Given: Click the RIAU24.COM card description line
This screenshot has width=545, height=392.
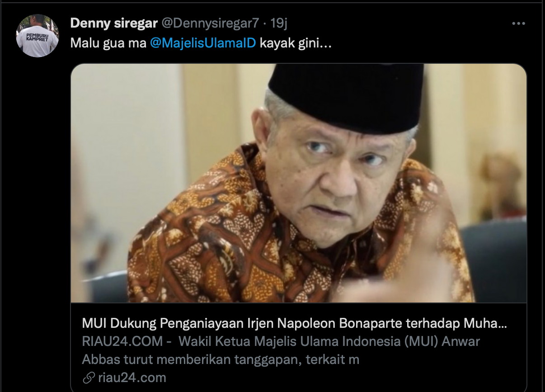Looking at the screenshot, I should coord(281,341).
